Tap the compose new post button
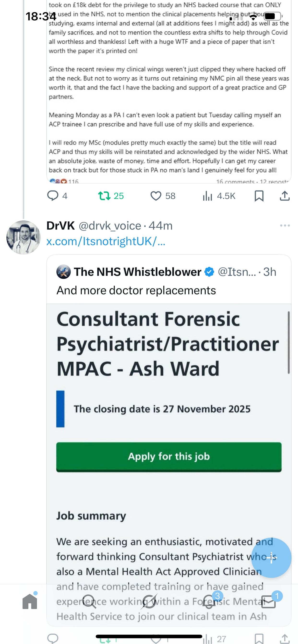 [271, 558]
